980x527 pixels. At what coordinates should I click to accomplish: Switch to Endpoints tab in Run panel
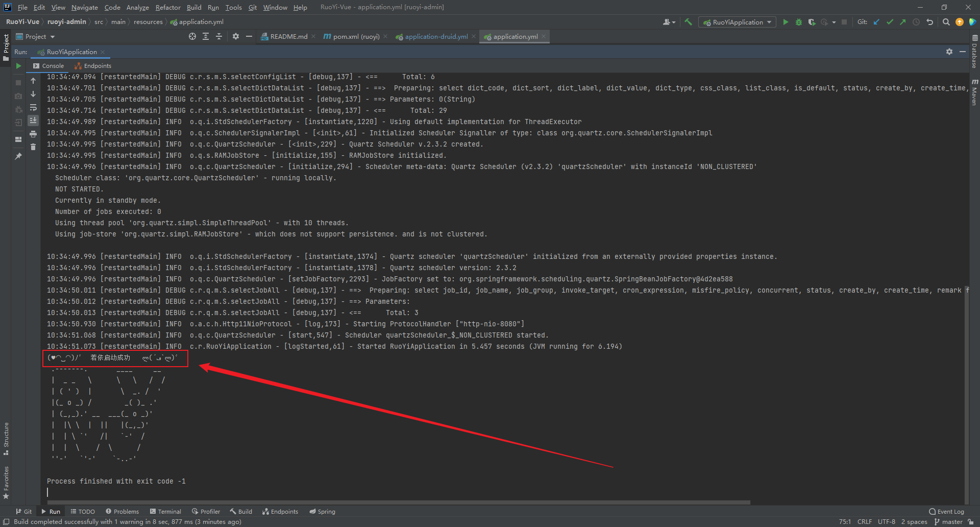click(x=93, y=66)
